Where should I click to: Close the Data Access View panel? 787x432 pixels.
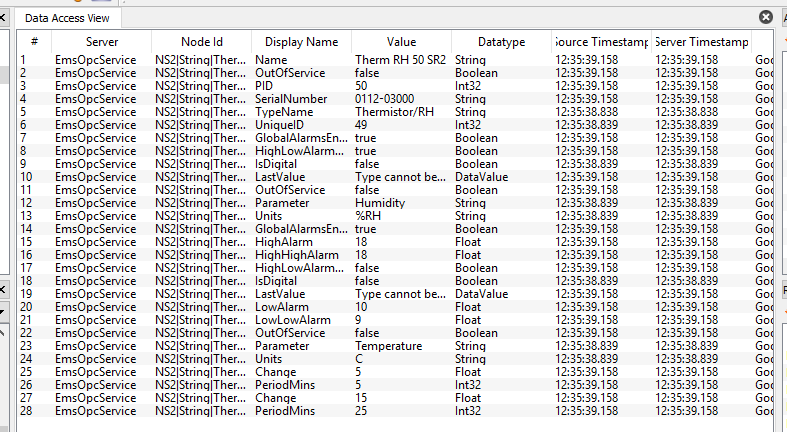point(766,17)
